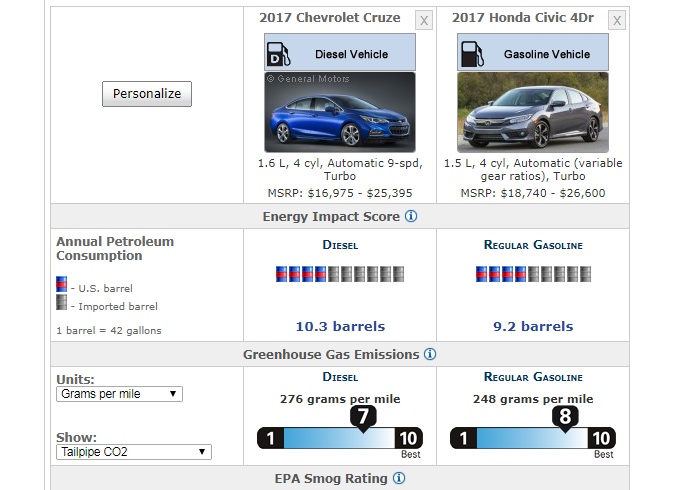
Task: Open the Energy Impact Score info icon
Action: click(411, 217)
